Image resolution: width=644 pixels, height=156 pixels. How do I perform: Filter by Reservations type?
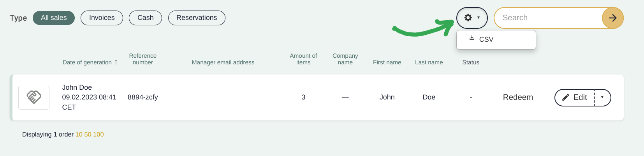coord(197,18)
